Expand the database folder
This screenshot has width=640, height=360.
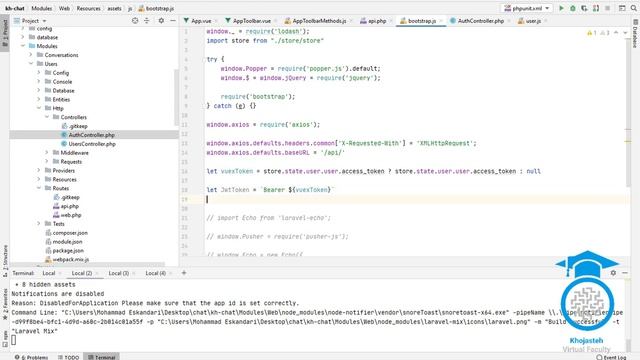coord(23,37)
